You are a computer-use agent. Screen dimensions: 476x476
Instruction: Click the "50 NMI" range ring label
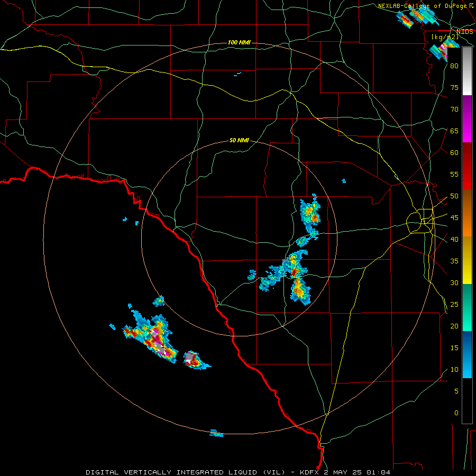(239, 140)
